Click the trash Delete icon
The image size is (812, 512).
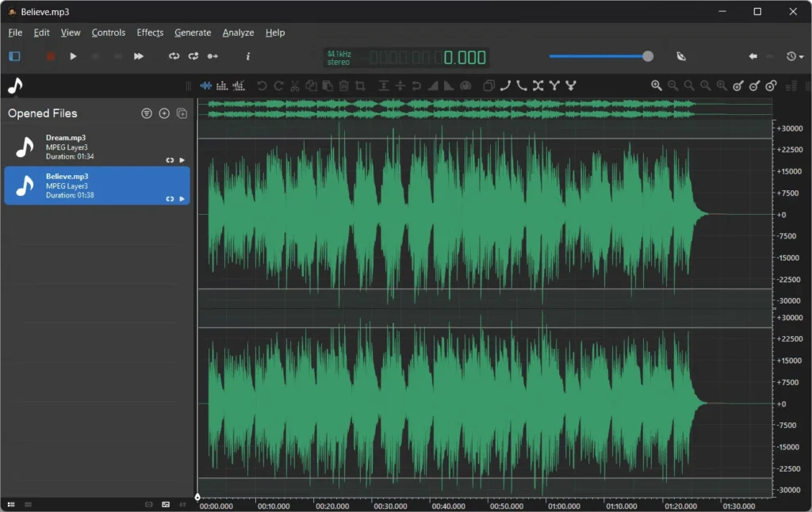point(343,86)
